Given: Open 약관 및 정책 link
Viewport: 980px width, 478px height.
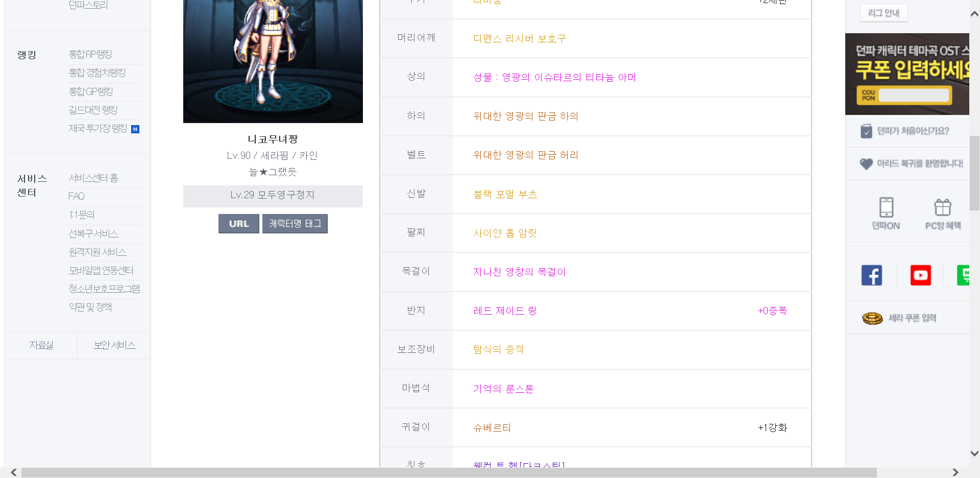Looking at the screenshot, I should click(90, 307).
